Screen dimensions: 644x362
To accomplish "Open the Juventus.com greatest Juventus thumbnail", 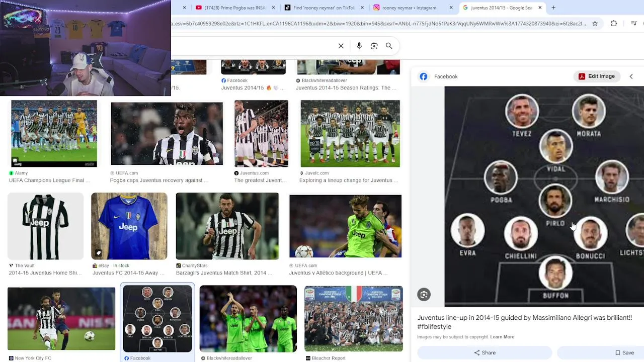I will coord(261,133).
